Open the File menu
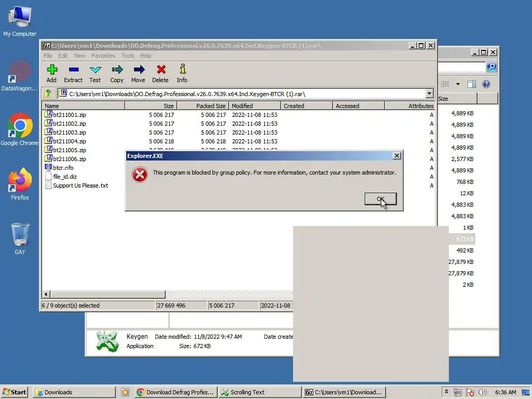Viewport: 532px width, 399px height. point(48,56)
